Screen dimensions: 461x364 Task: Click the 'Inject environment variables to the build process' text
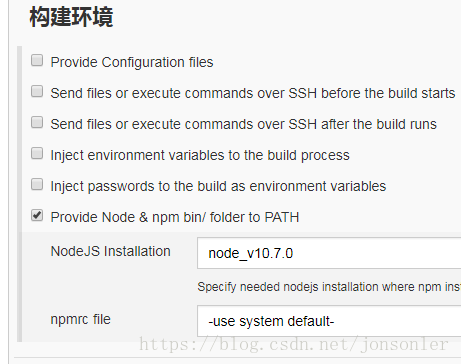pyautogui.click(x=200, y=155)
